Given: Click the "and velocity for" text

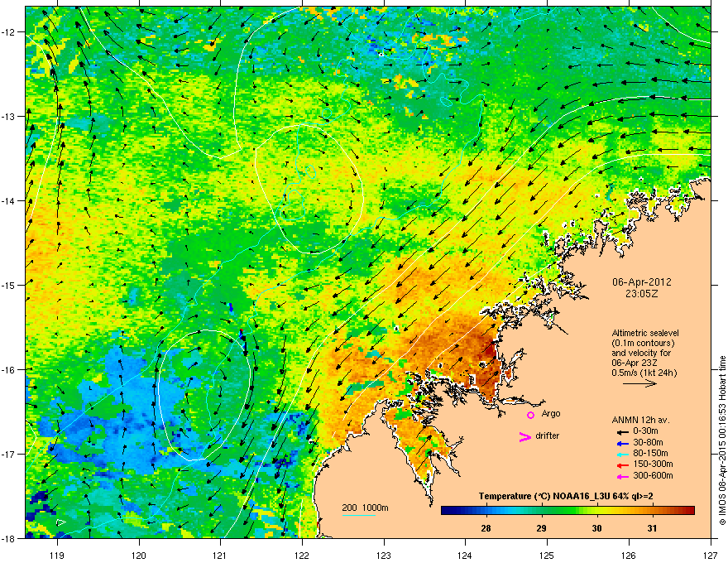Looking at the screenshot, I should click(640, 353).
